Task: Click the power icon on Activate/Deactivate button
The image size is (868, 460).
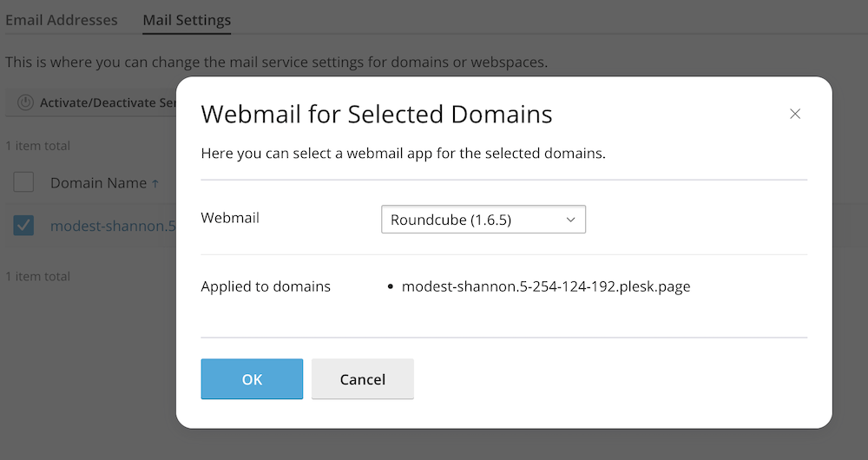Action: 25,102
